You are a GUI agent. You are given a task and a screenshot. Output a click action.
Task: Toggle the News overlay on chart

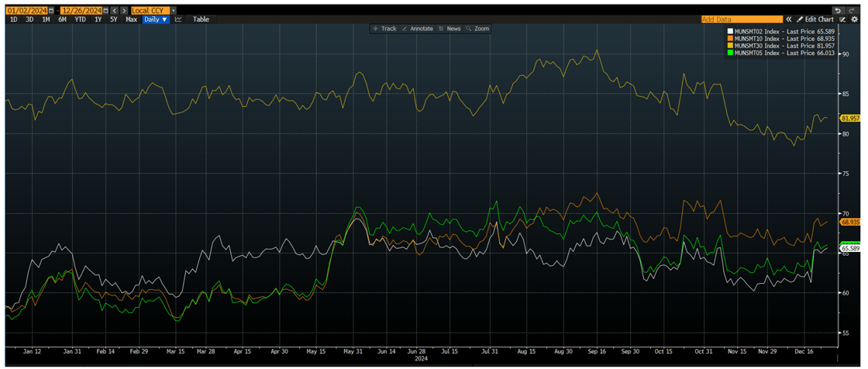pyautogui.click(x=449, y=28)
